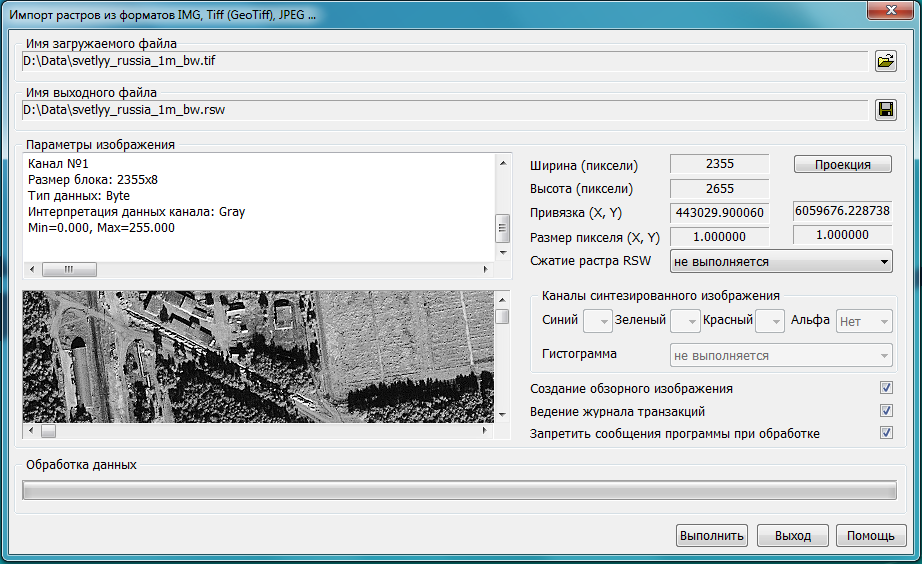Click the raster preview image thumbnail
The height and width of the screenshot is (564, 922).
(x=256, y=356)
